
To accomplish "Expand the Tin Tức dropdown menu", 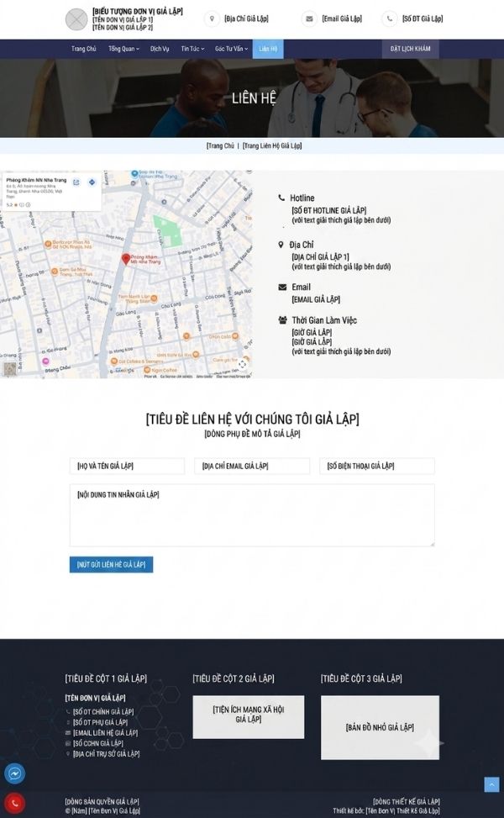I will coord(192,49).
